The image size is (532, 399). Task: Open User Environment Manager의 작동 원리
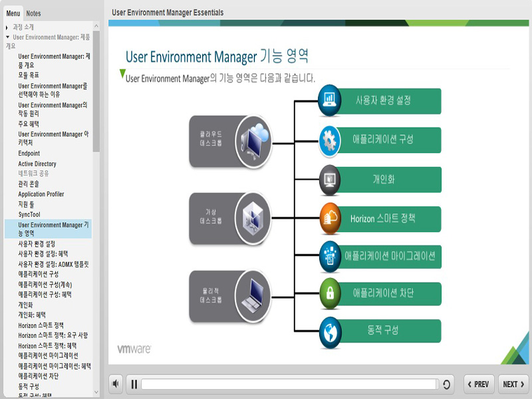point(53,109)
